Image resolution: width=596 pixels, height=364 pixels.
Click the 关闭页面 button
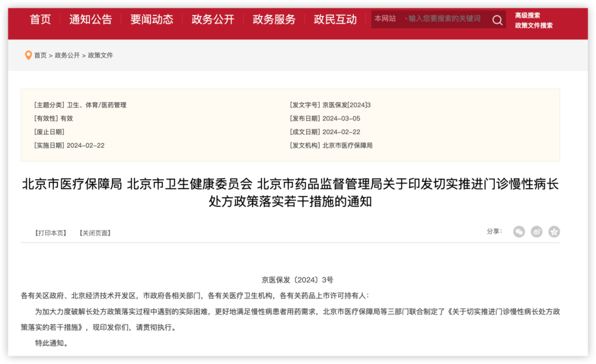point(95,233)
